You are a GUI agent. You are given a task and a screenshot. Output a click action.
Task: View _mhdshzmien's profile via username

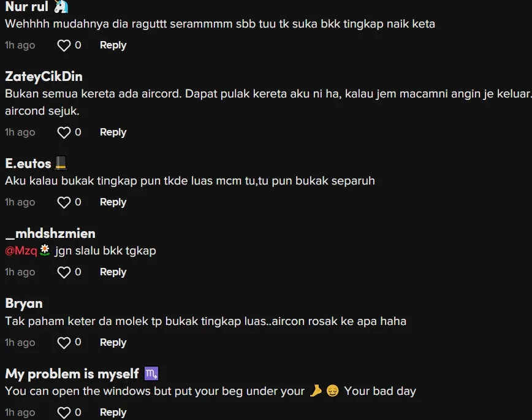pyautogui.click(x=50, y=234)
